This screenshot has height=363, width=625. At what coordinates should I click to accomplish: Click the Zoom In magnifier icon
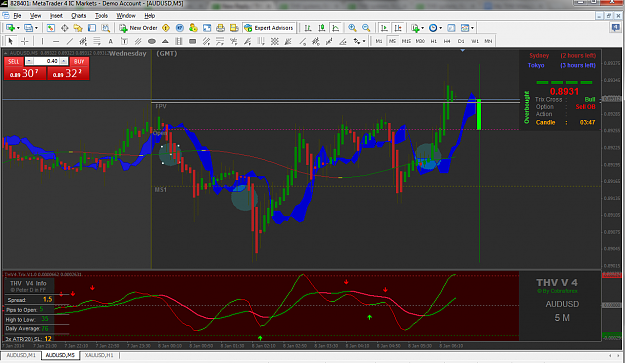352,28
